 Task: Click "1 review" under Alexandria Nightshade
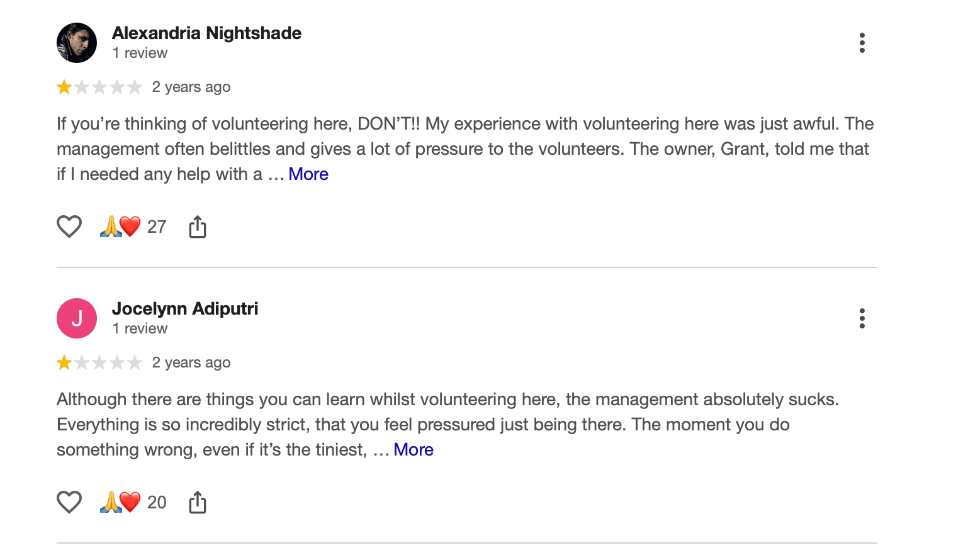pos(140,53)
